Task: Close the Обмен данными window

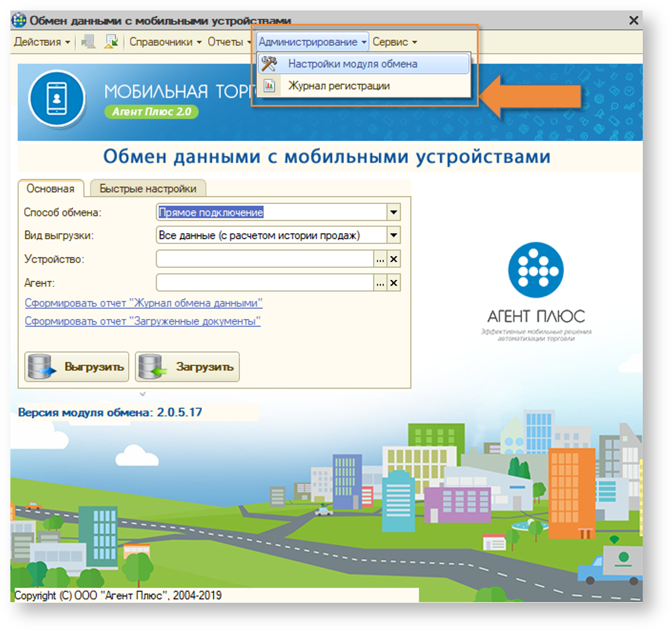Action: [634, 20]
